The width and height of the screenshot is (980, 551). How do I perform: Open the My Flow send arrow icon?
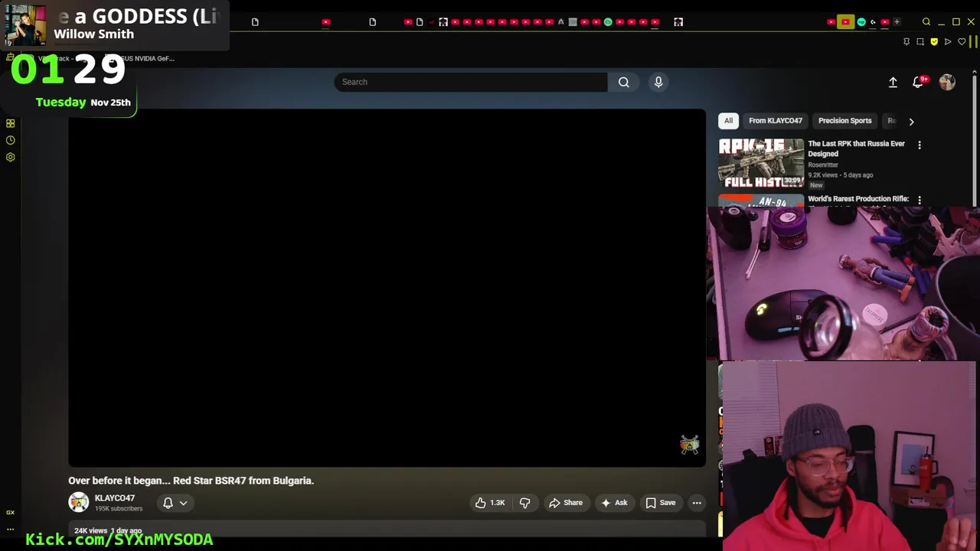[x=948, y=41]
